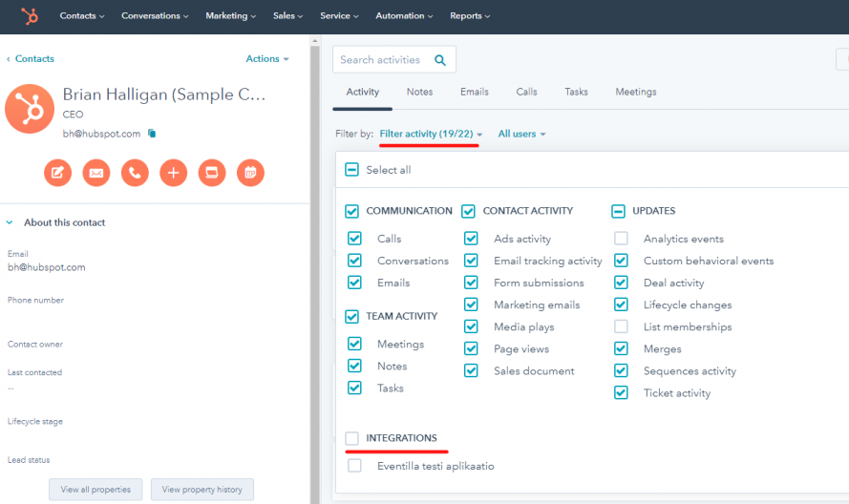Image resolution: width=849 pixels, height=504 pixels.
Task: Uncheck the Form submissions checkbox
Action: (x=471, y=283)
